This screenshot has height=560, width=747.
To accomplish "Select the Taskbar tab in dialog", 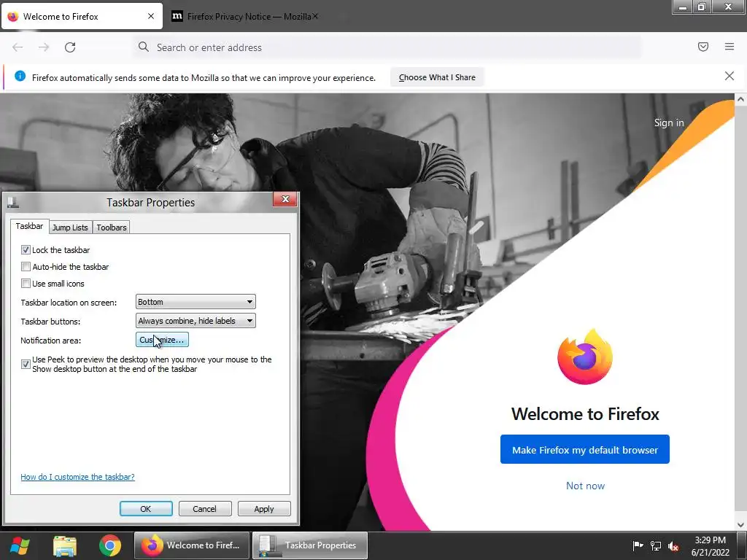I will pyautogui.click(x=29, y=226).
